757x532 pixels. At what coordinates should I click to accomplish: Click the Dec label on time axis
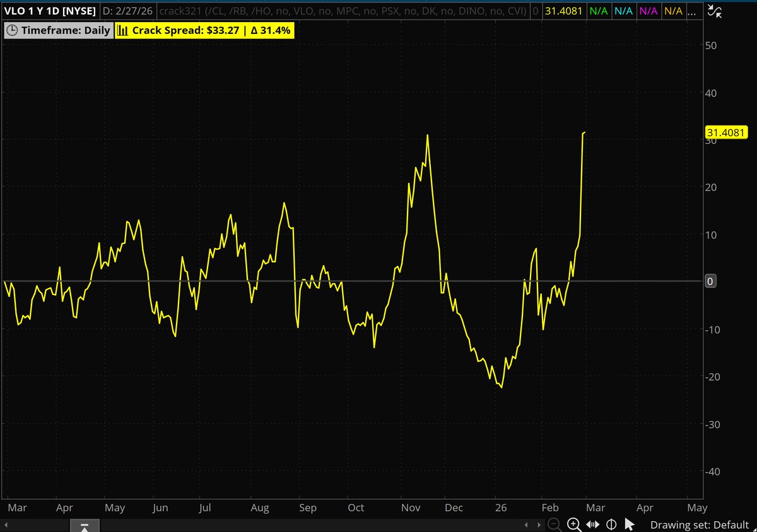pos(454,507)
